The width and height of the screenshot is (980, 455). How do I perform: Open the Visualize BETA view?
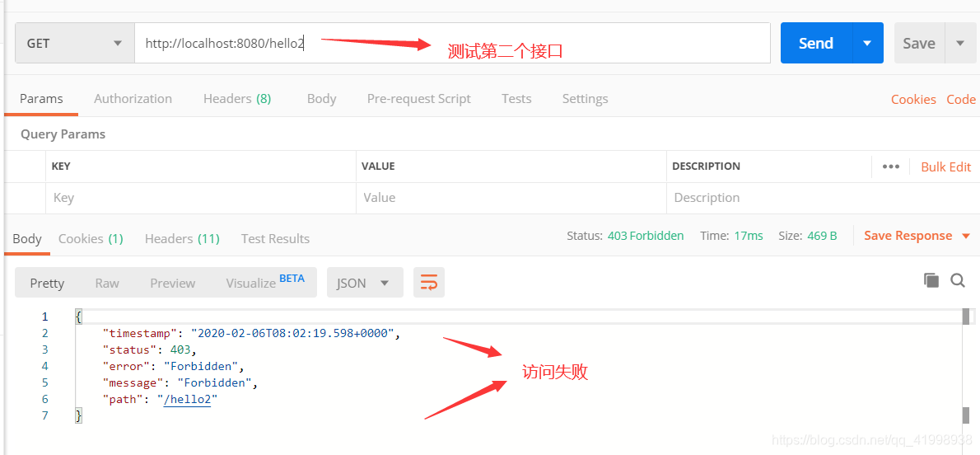(265, 282)
